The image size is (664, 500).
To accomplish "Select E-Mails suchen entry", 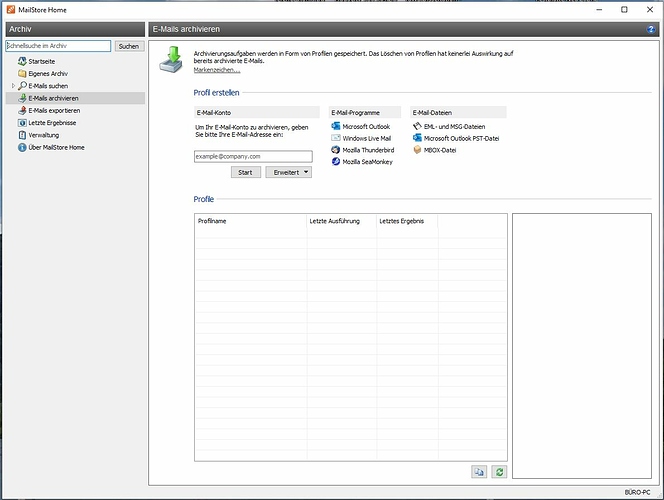I will tap(48, 86).
